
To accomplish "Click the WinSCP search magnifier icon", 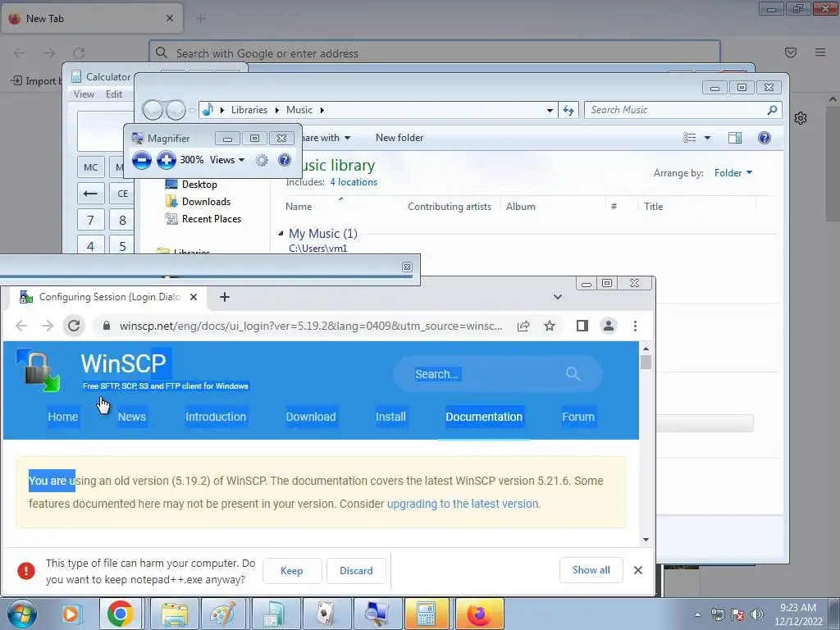I will [x=573, y=373].
